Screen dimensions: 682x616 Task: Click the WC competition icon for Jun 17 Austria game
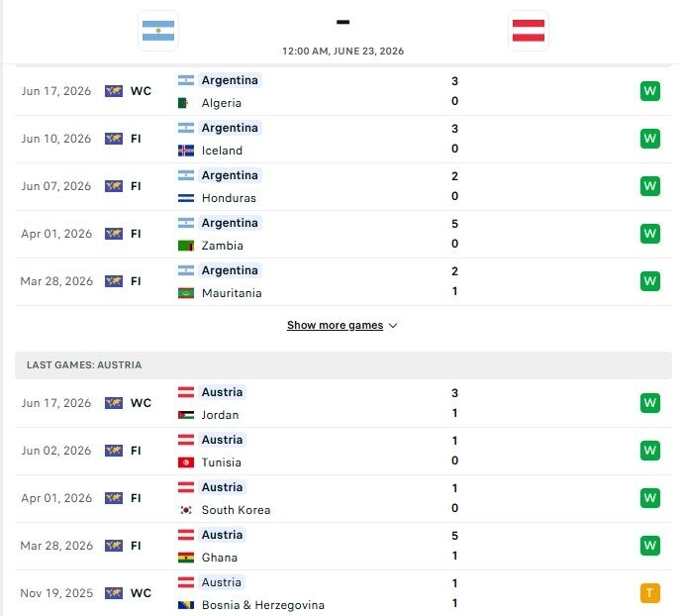pyautogui.click(x=114, y=403)
